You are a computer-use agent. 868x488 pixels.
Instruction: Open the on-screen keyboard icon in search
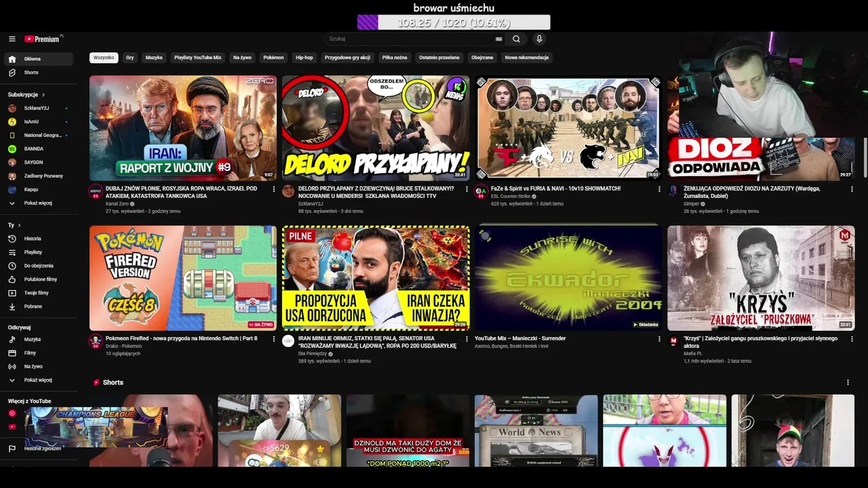[x=499, y=39]
